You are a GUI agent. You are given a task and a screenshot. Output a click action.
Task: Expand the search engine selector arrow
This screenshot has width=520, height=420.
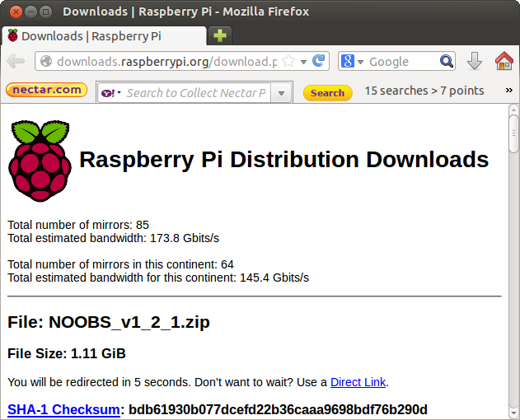[x=360, y=62]
